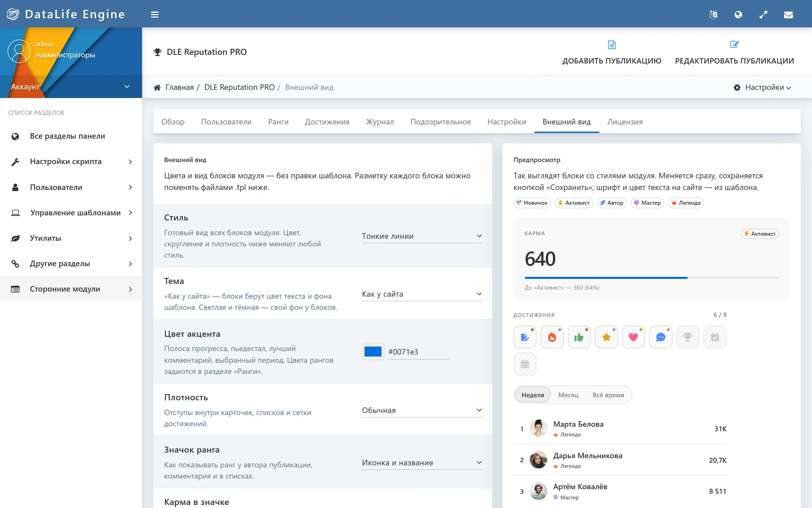Select the locked trophy achievement badge
This screenshot has height=508, width=812.
click(x=688, y=337)
